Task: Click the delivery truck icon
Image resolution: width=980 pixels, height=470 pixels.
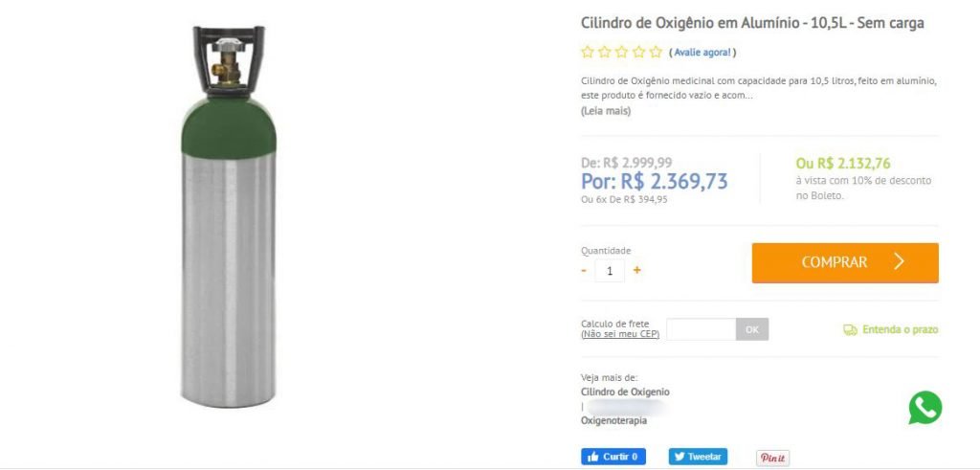Action: [850, 330]
